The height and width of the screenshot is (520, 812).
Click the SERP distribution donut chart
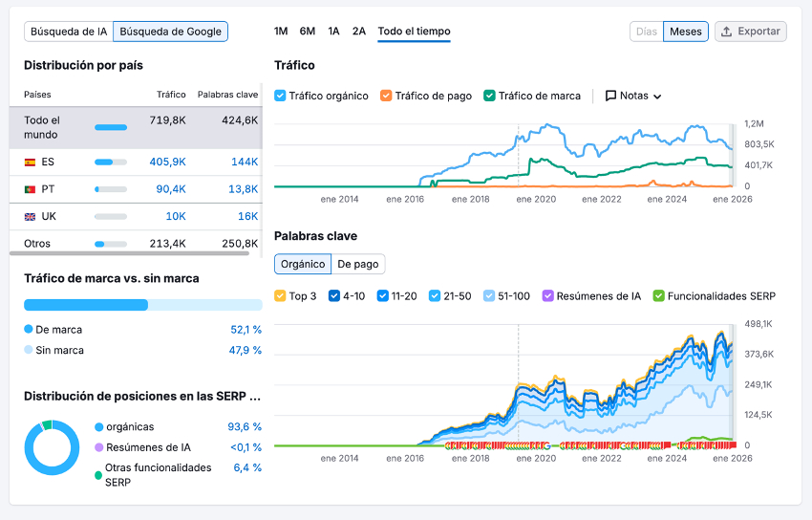pos(52,447)
